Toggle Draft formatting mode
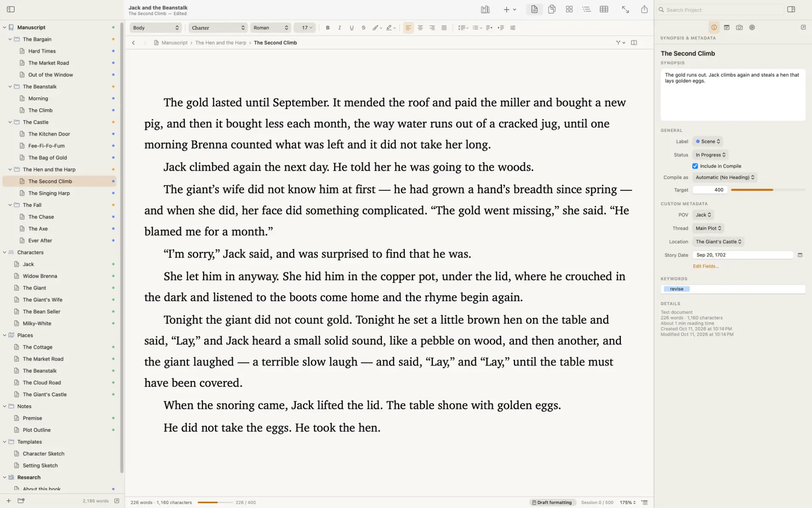The width and height of the screenshot is (812, 508). click(x=552, y=503)
